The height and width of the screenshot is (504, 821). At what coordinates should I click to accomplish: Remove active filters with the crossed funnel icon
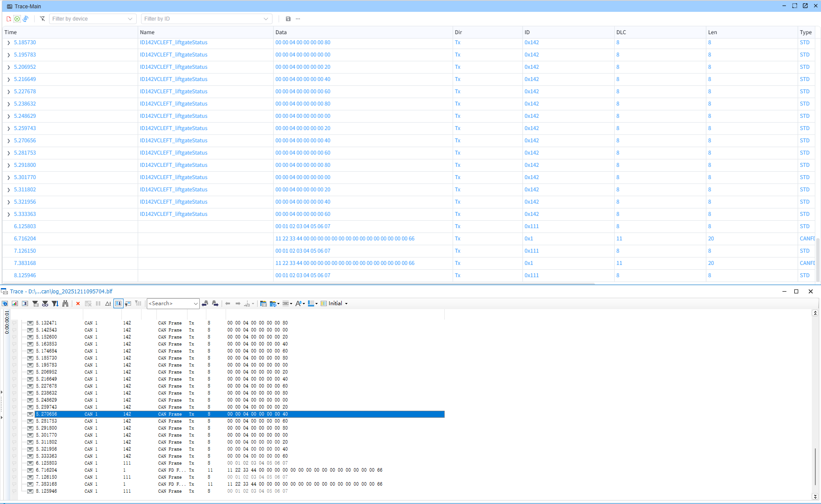pos(42,19)
